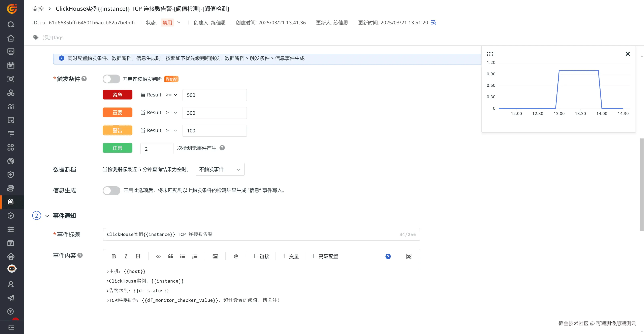Open the search icon in the sidebar

coord(11,25)
